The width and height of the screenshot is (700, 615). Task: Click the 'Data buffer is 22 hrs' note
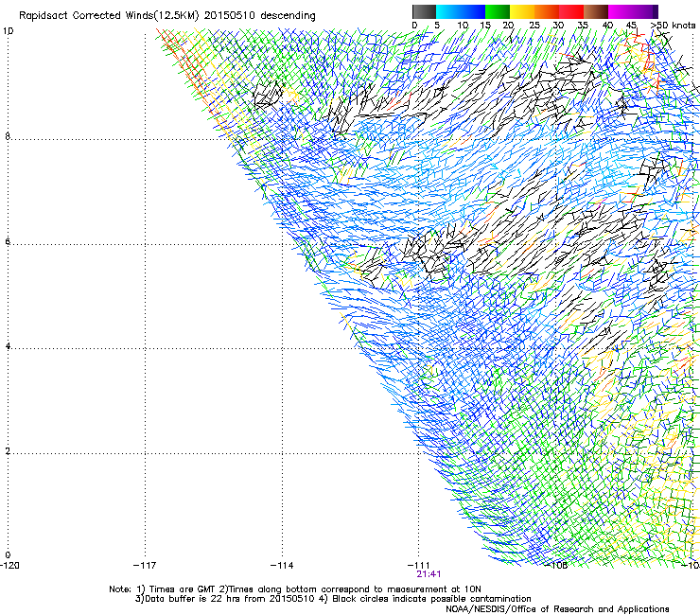point(333,599)
